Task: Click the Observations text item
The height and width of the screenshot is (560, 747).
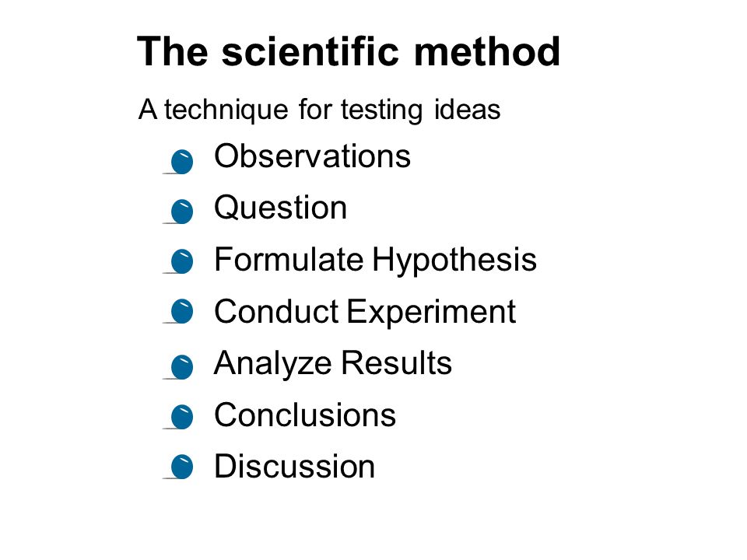Action: pyautogui.click(x=313, y=156)
